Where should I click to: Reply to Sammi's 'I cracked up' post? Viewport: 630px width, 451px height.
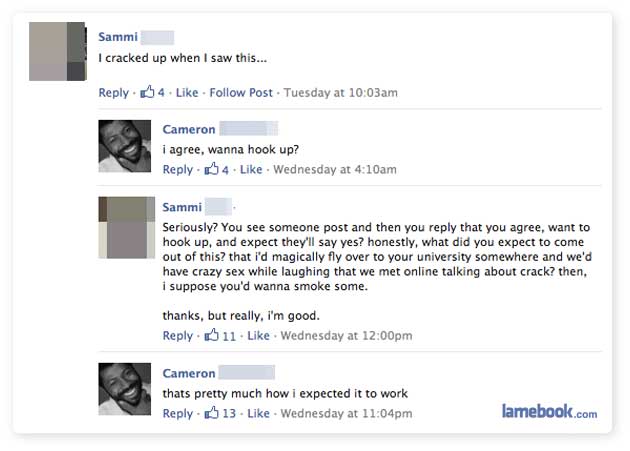[113, 93]
